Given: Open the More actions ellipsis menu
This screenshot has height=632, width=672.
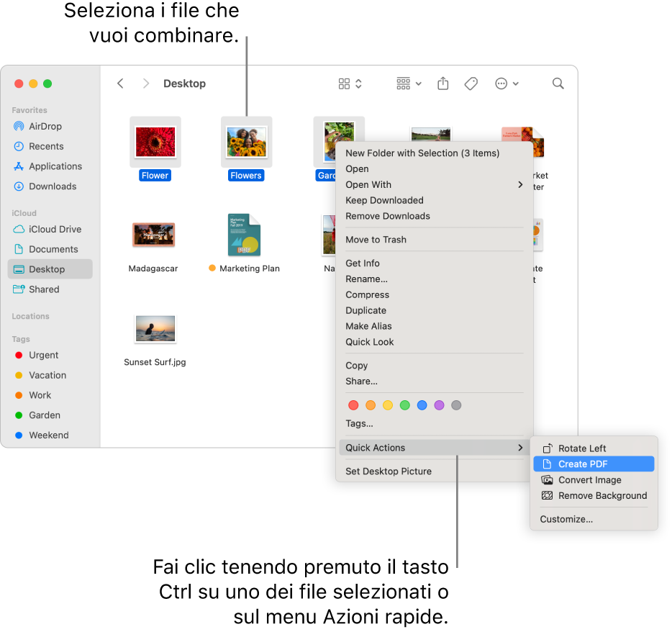Looking at the screenshot, I should tap(507, 83).
